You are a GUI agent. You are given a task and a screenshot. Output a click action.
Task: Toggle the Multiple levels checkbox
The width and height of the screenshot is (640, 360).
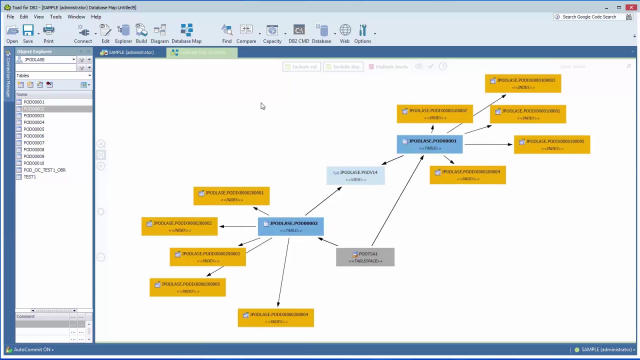tap(388, 67)
